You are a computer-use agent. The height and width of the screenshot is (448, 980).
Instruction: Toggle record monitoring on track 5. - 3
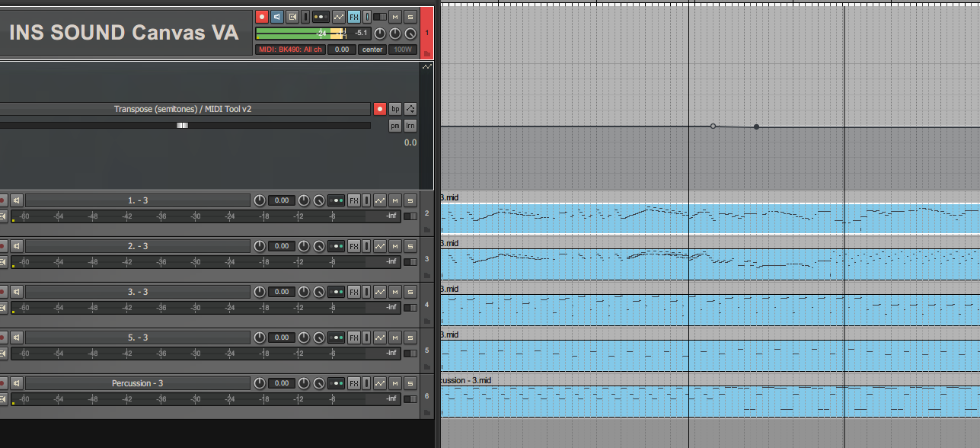tap(17, 338)
